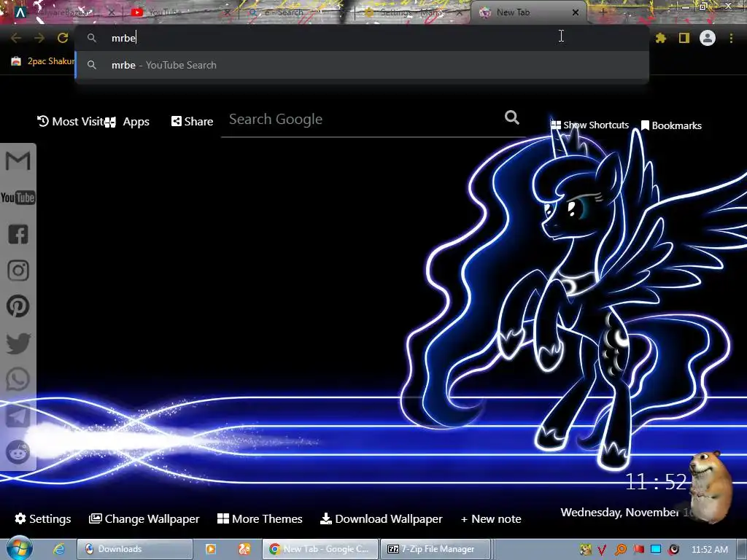Click the Wednesday, November date text
The height and width of the screenshot is (560, 747).
click(625, 513)
